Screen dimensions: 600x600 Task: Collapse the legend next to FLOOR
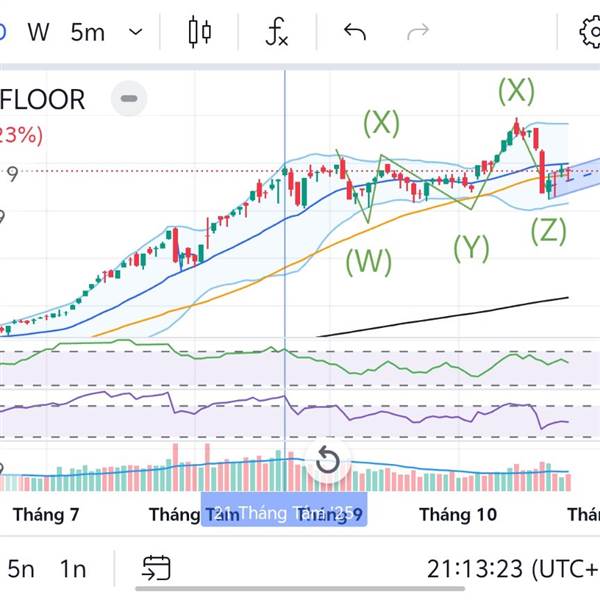(129, 99)
